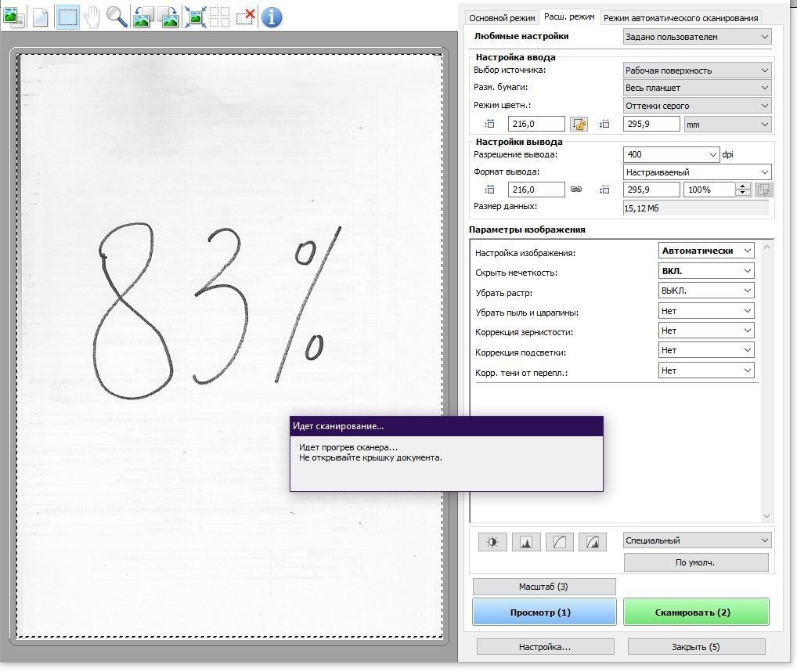Open the Специальный tone curve dropdown
The width and height of the screenshot is (797, 672).
(x=697, y=540)
